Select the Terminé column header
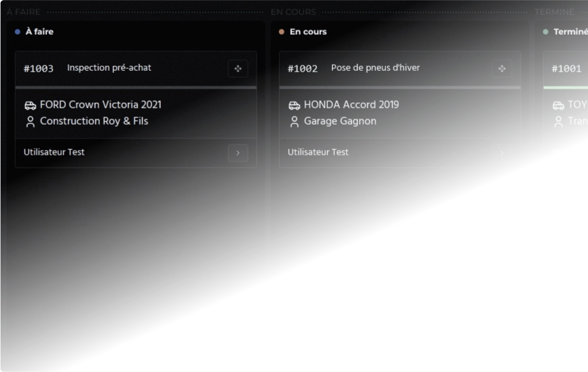 [x=570, y=32]
